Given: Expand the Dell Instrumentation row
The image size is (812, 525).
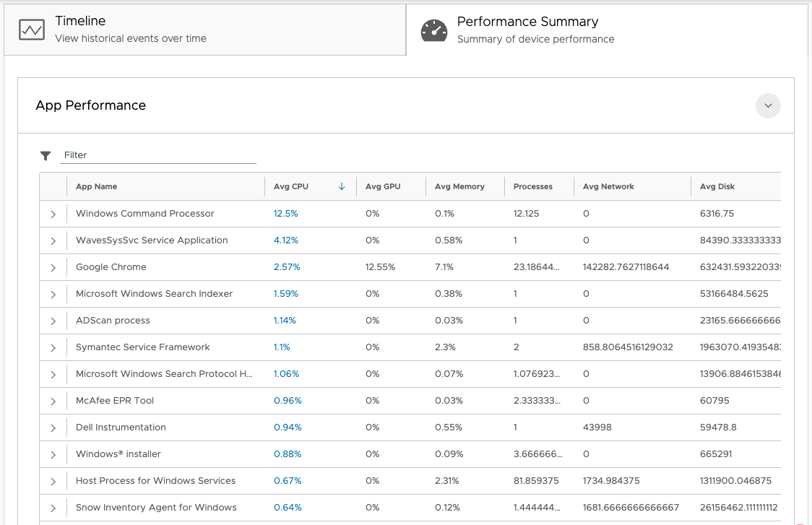Looking at the screenshot, I should coord(53,428).
